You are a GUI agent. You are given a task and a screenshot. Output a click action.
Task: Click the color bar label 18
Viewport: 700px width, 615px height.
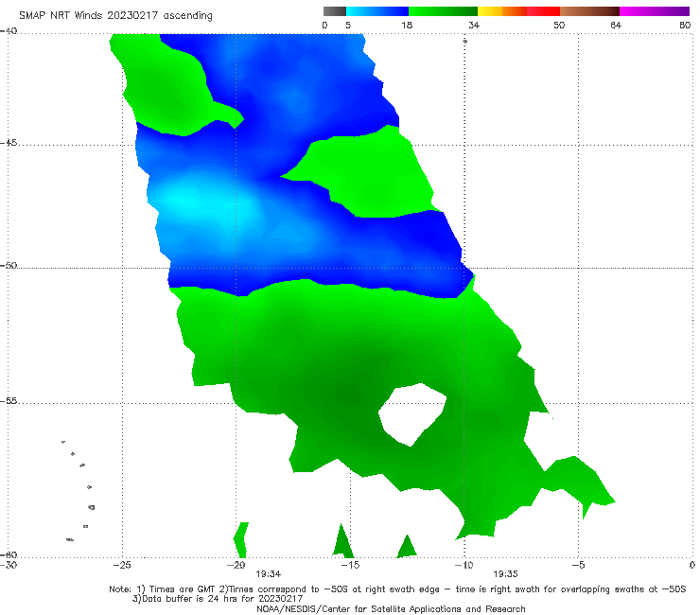407,25
